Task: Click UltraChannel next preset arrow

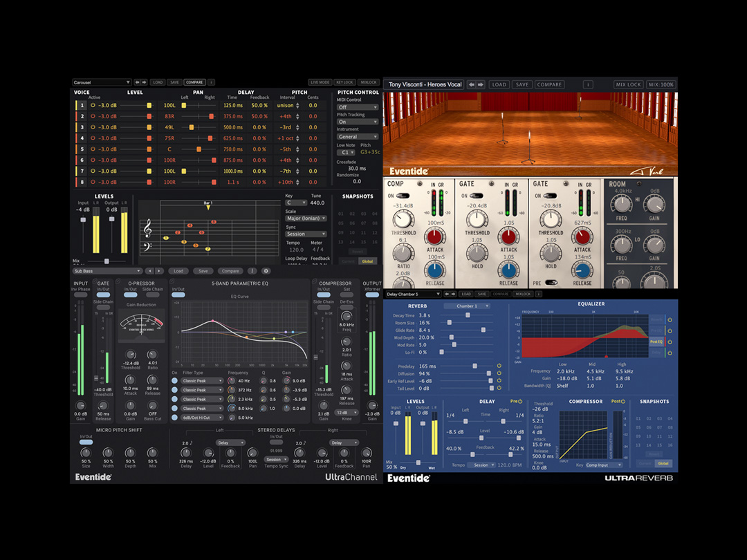Action: 159,271
